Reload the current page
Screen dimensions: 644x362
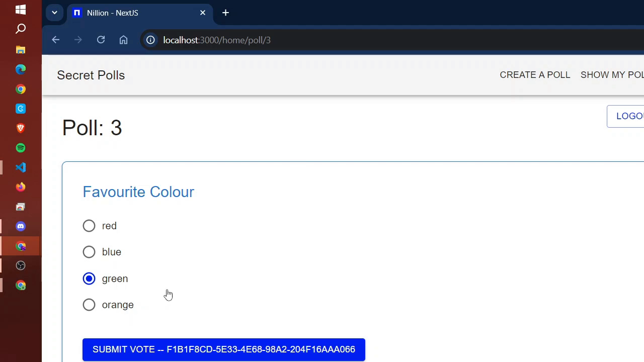(x=101, y=40)
